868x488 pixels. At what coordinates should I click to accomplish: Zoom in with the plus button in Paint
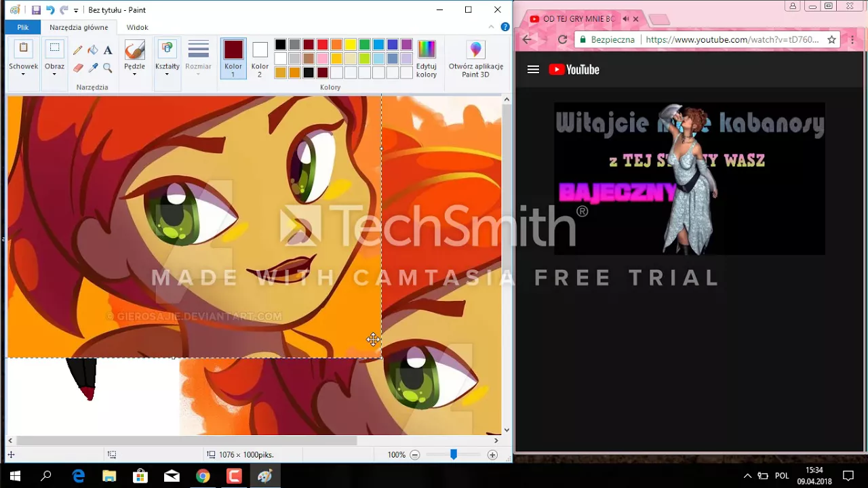click(492, 455)
